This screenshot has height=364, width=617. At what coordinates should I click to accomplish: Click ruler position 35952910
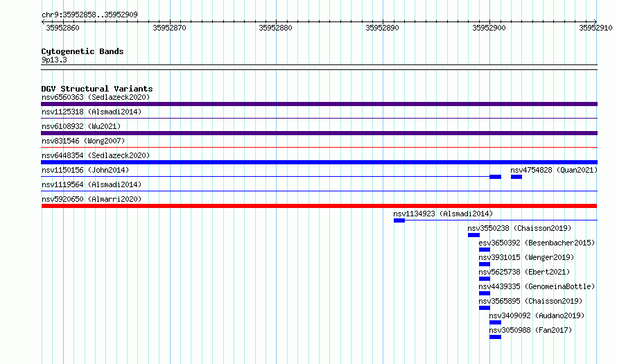[596, 28]
